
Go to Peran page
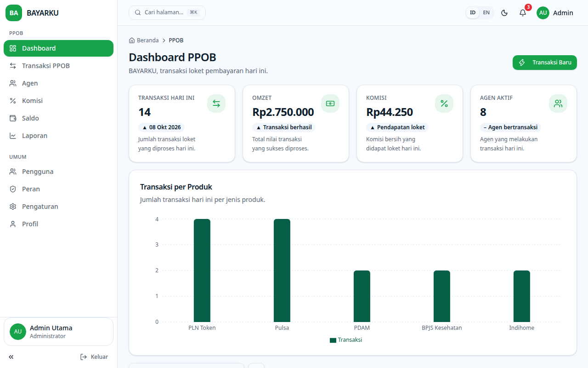[58, 189]
